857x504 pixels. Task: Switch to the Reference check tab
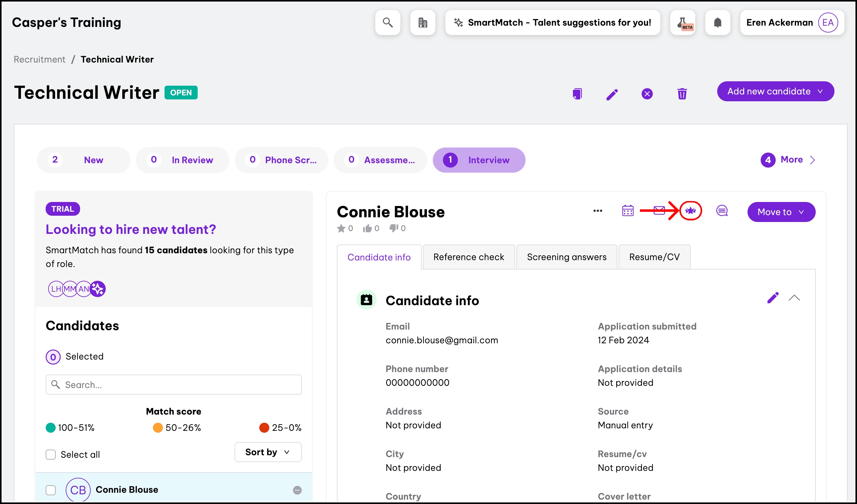[468, 257]
